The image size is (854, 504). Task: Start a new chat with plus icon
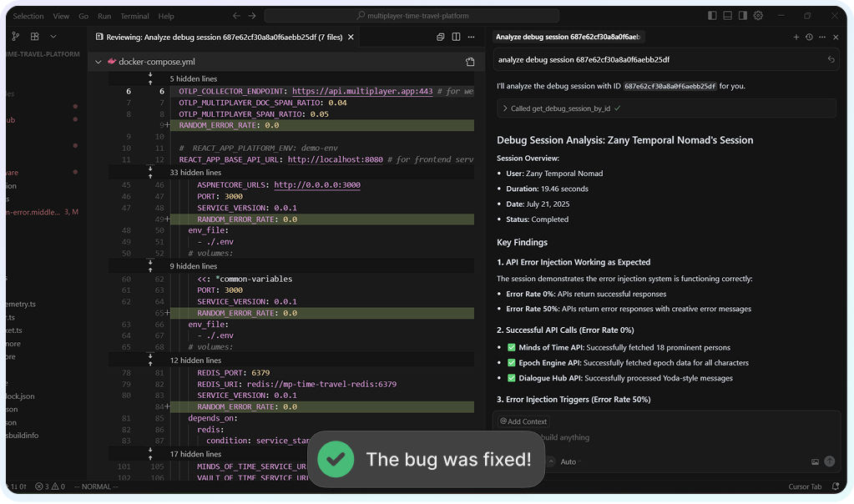click(x=796, y=37)
